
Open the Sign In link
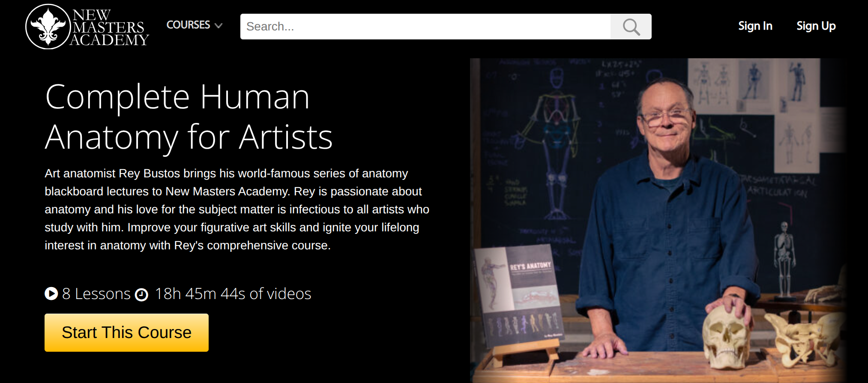pos(755,26)
